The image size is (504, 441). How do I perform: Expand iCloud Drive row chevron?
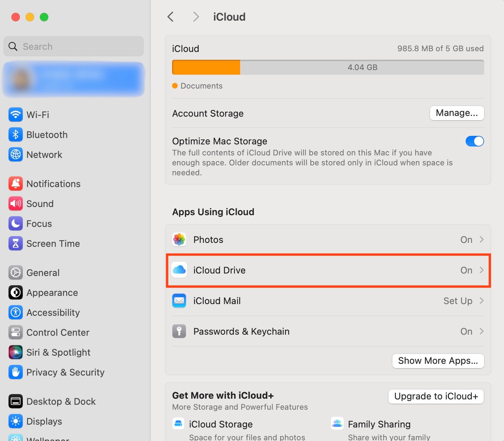click(x=482, y=270)
